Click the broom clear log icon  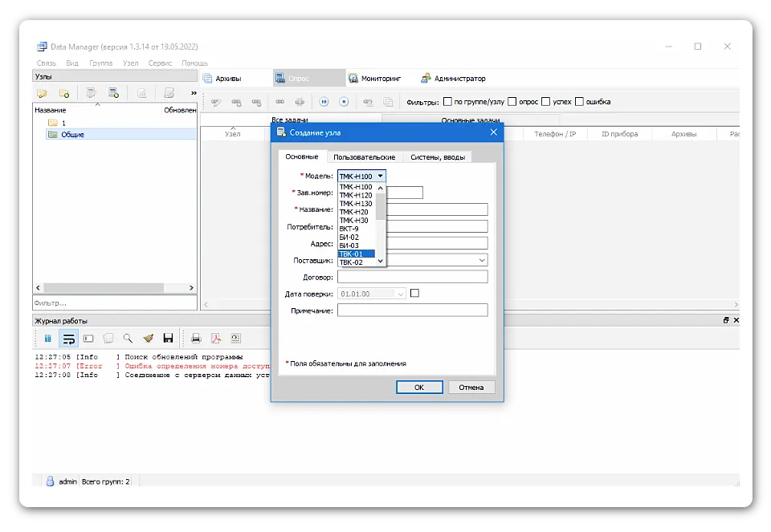[148, 339]
